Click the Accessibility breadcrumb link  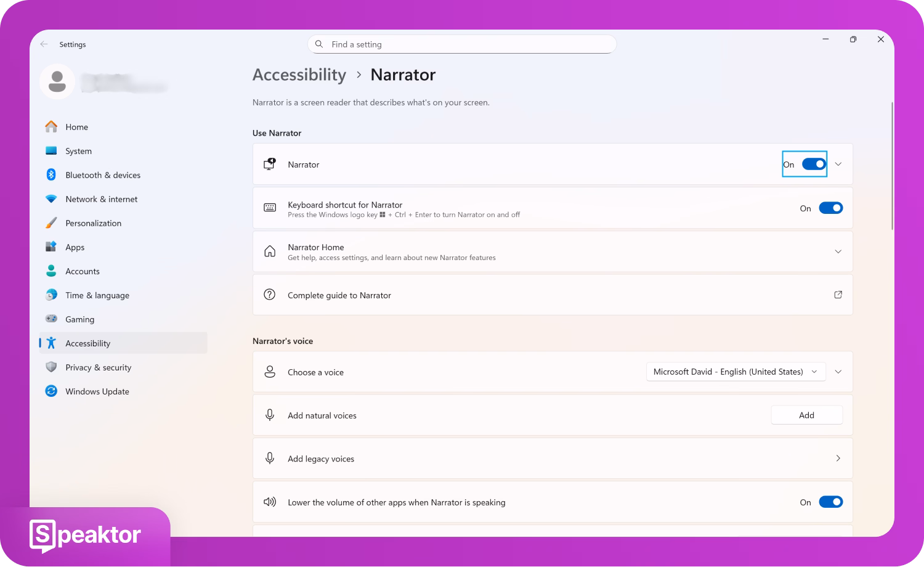click(x=299, y=75)
